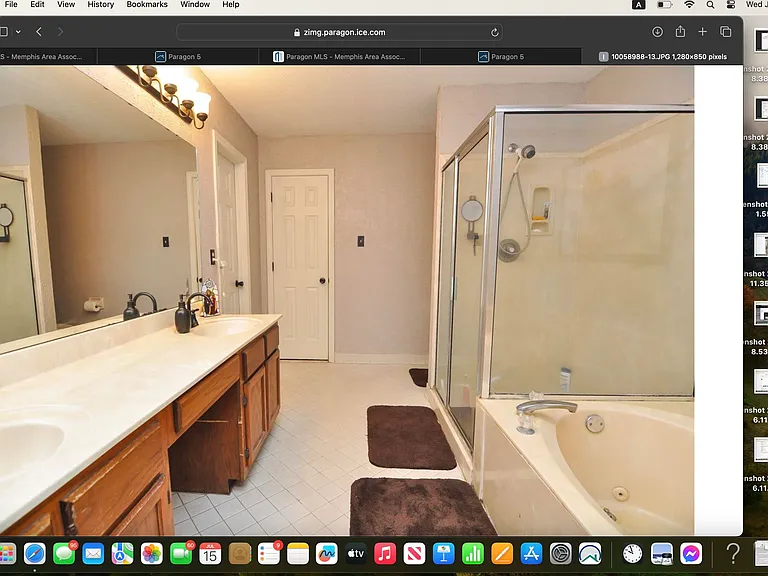Open Apple TV from the dock
Viewport: 768px width, 576px height.
coord(356,554)
